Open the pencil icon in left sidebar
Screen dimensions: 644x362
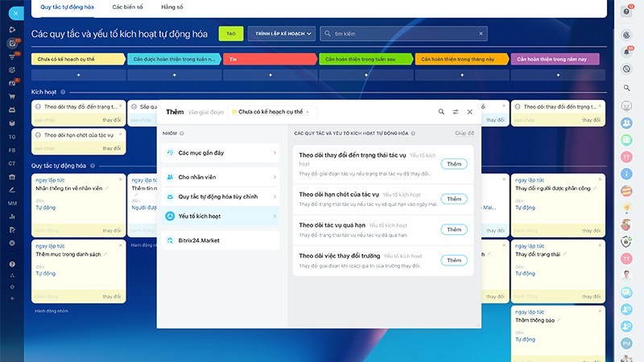coord(12,190)
